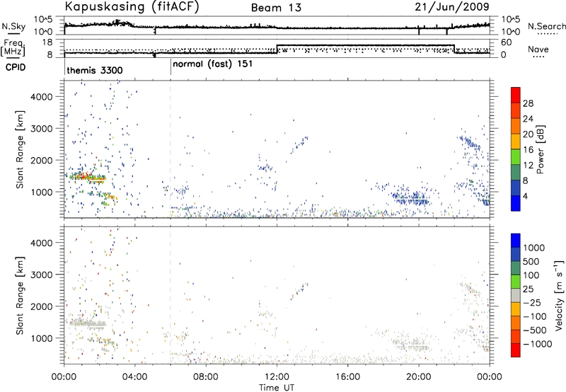The image size is (566, 392).
Task: Click the '08:00' time axis tick label
Action: pos(206,377)
